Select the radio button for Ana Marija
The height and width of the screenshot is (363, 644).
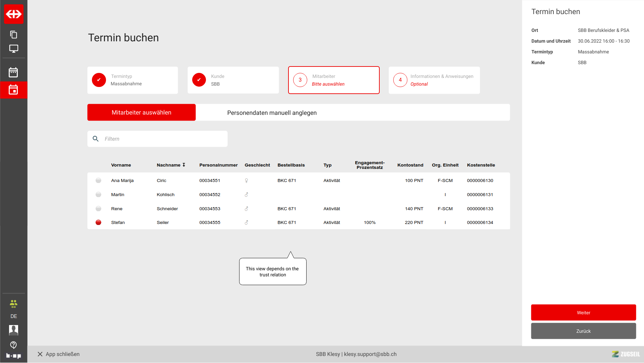pyautogui.click(x=98, y=181)
